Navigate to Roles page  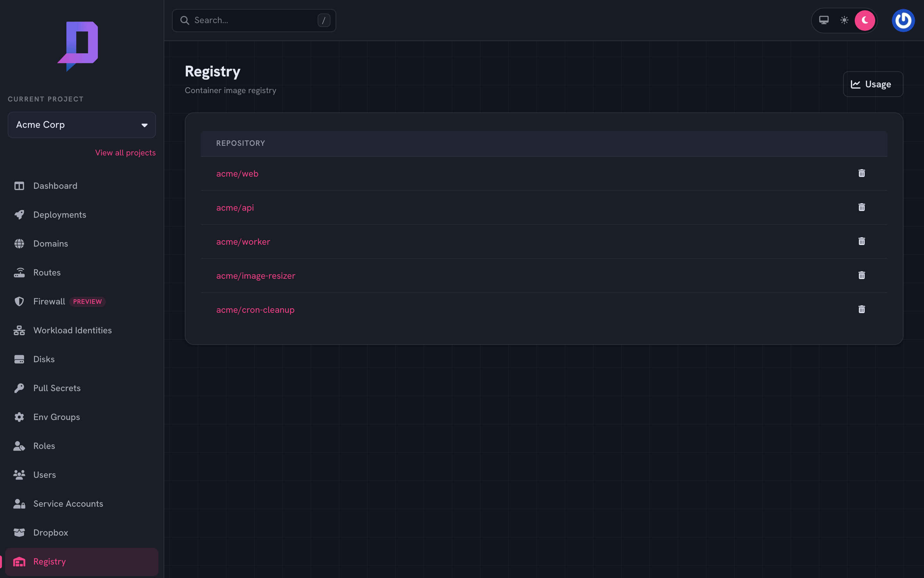(81, 446)
